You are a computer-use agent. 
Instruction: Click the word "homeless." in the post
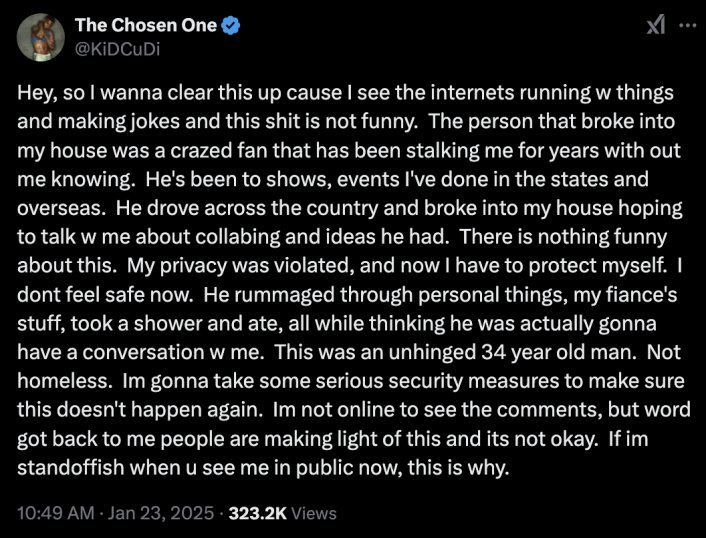pos(64,381)
